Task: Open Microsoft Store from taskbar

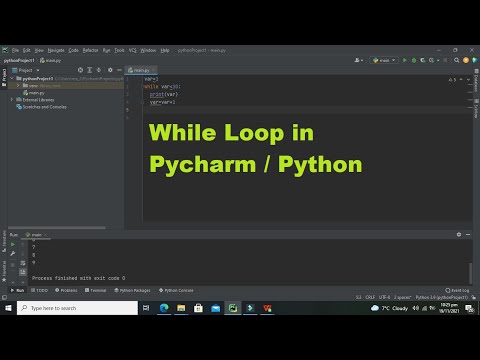Action: pos(198,308)
